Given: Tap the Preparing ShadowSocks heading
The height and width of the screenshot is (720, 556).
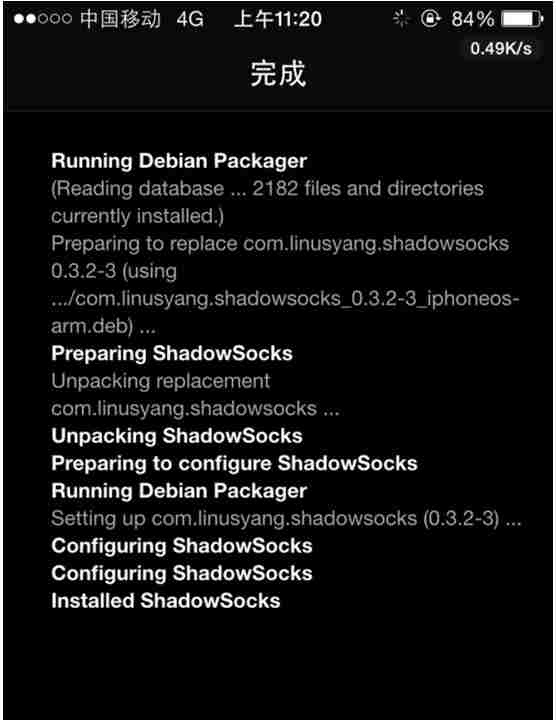Looking at the screenshot, I should (x=172, y=354).
